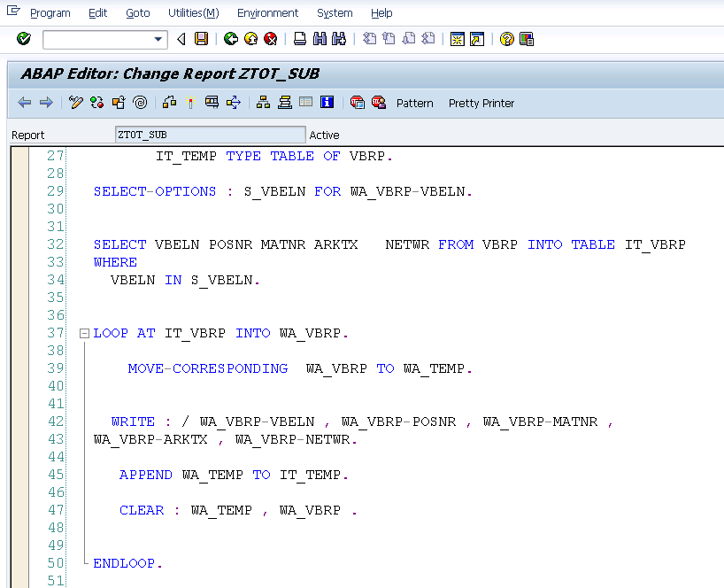Open SAP Help with the question mark icon
This screenshot has height=588, width=724.
coord(505,39)
